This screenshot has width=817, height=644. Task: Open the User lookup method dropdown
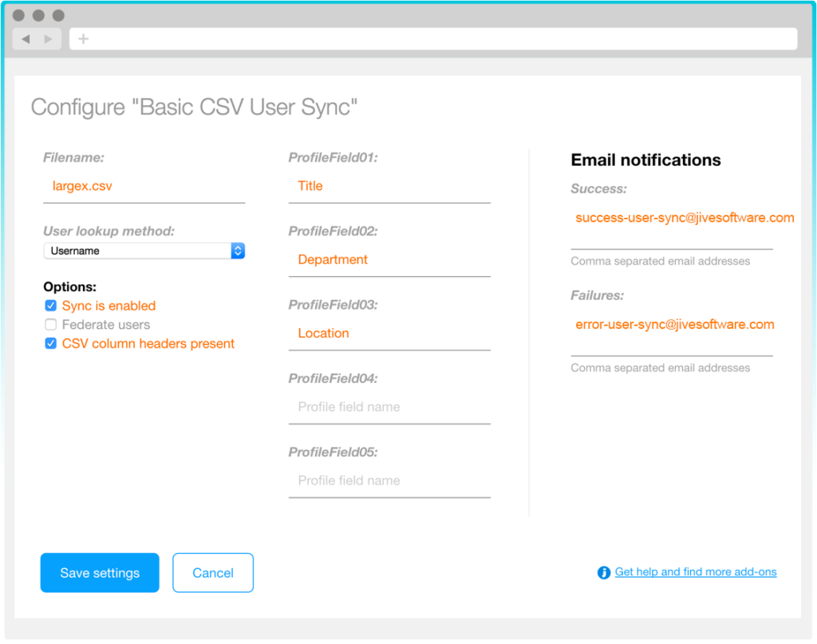144,251
